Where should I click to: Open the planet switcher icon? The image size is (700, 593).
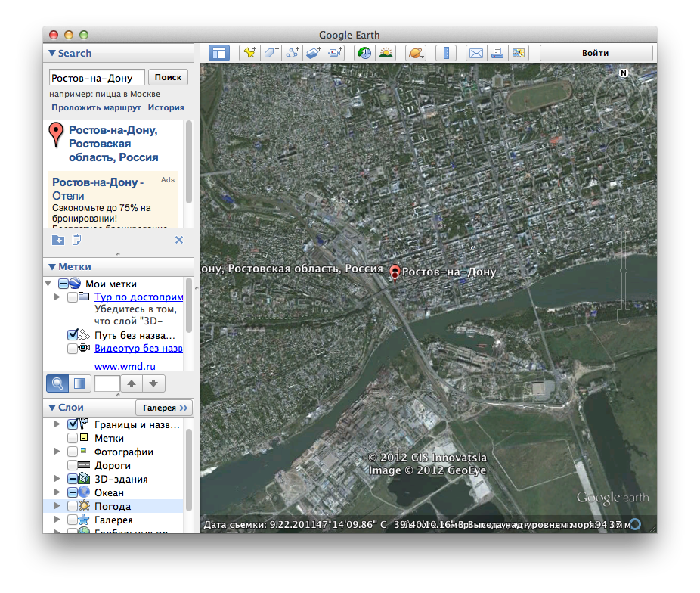(415, 53)
